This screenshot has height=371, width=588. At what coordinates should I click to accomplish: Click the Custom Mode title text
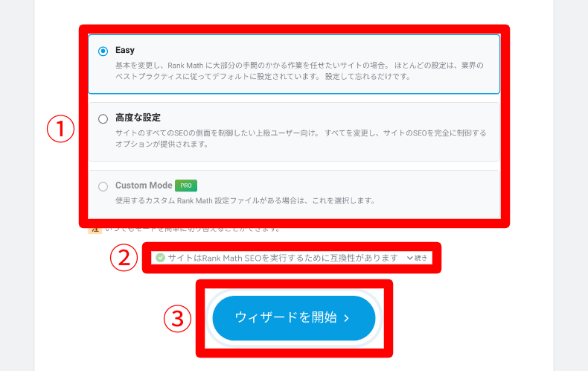[x=144, y=185]
